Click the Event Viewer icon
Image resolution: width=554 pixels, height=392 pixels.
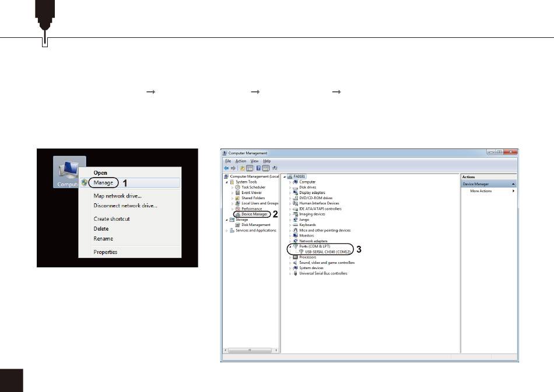[x=238, y=193]
